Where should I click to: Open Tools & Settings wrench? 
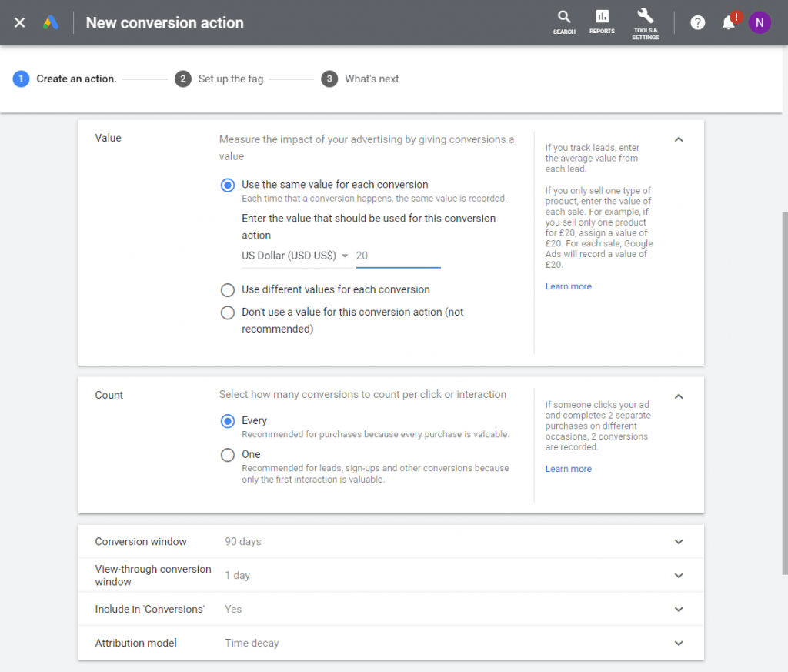646,24
